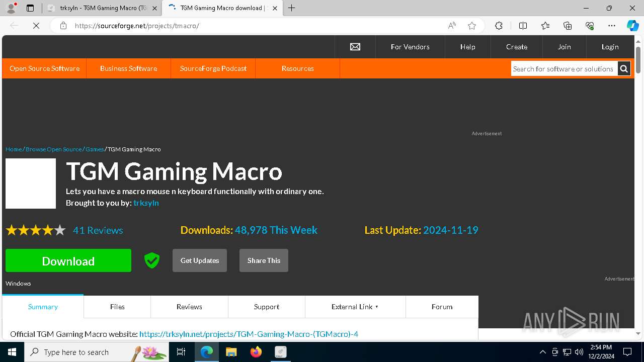Click the star rating icons
The height and width of the screenshot is (362, 644).
[36, 230]
